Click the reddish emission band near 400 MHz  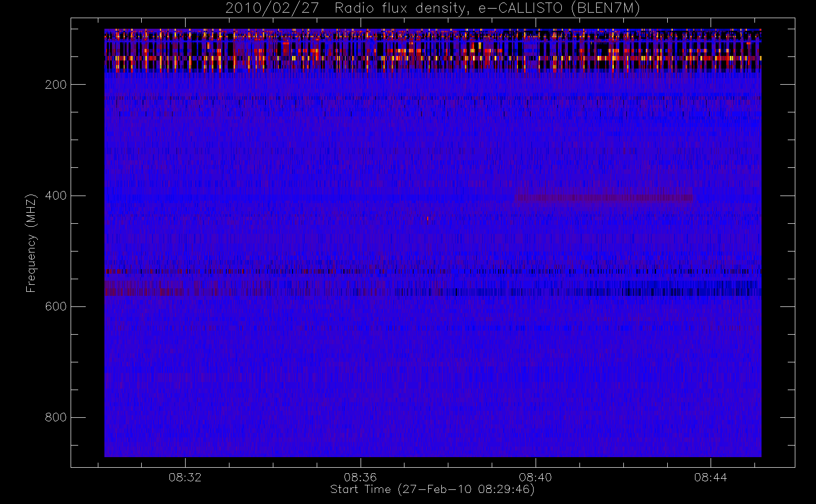point(604,198)
